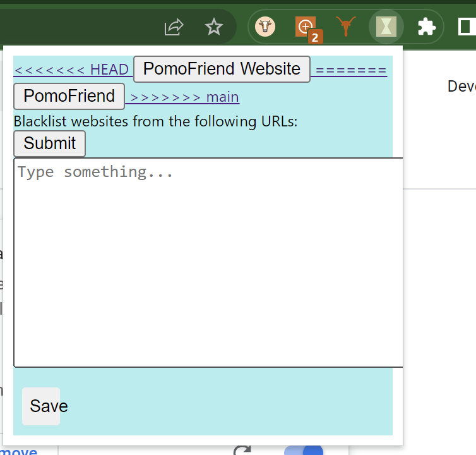Toggle the browser side panel icon
The width and height of the screenshot is (476, 455).
(467, 27)
